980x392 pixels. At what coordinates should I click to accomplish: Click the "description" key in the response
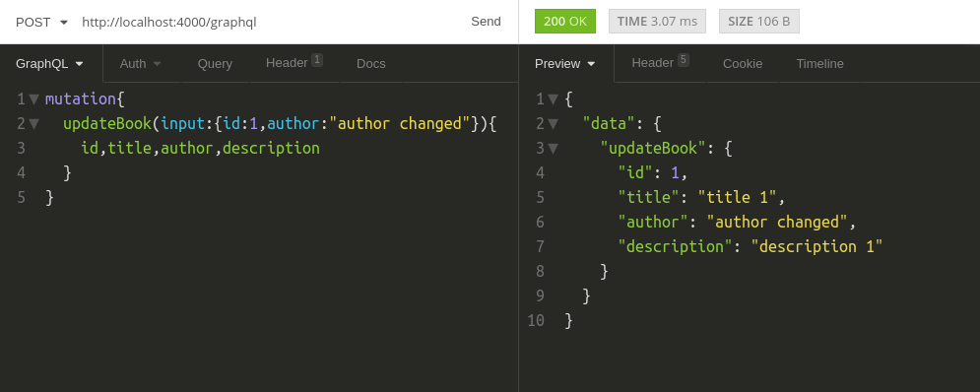[675, 246]
